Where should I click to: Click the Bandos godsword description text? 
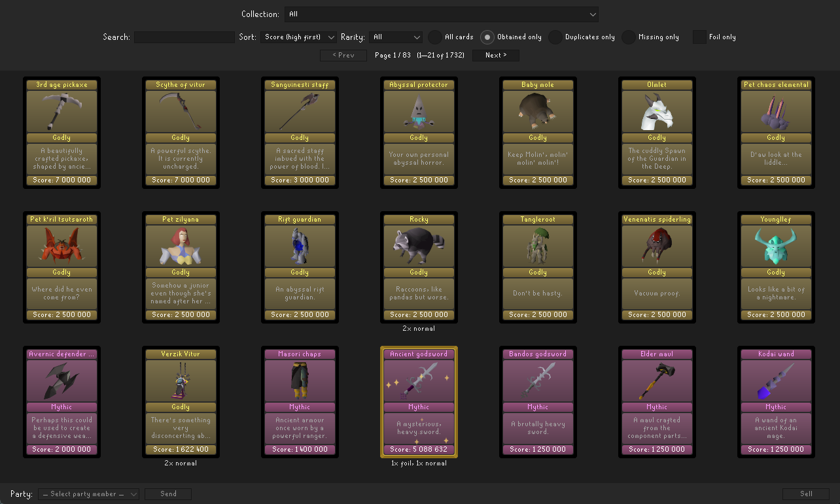pyautogui.click(x=538, y=428)
